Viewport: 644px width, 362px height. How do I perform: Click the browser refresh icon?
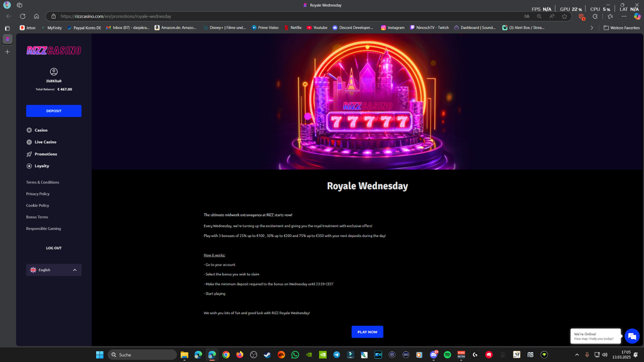(23, 16)
